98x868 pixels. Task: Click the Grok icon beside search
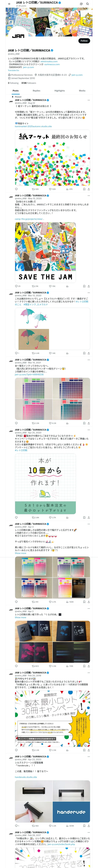81,4
